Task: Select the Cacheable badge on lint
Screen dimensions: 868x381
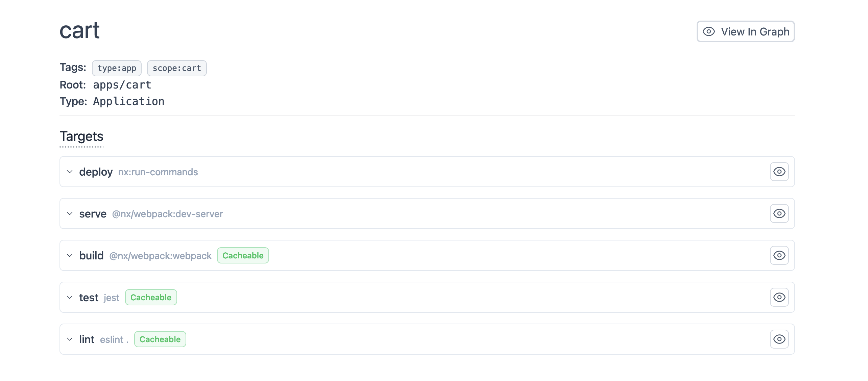Action: (x=160, y=339)
